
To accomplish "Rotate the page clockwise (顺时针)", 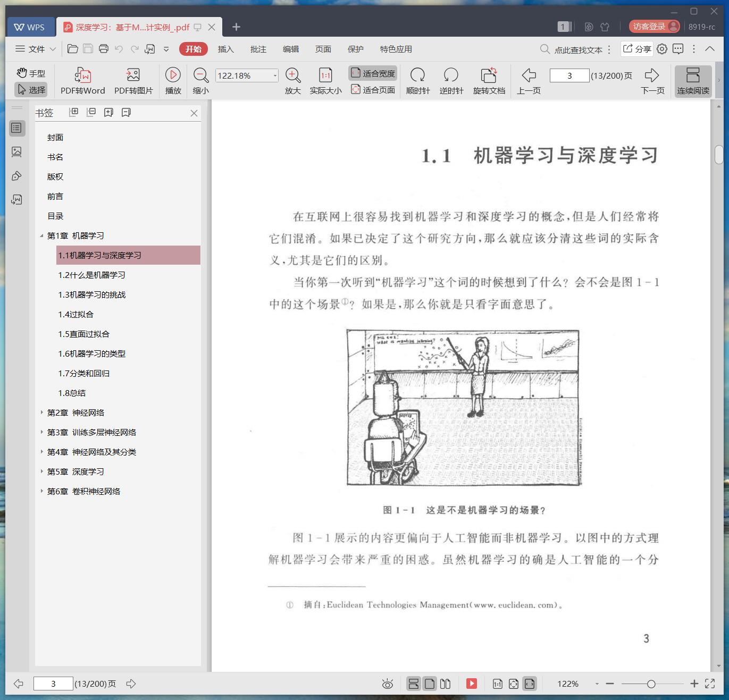I will tap(417, 81).
